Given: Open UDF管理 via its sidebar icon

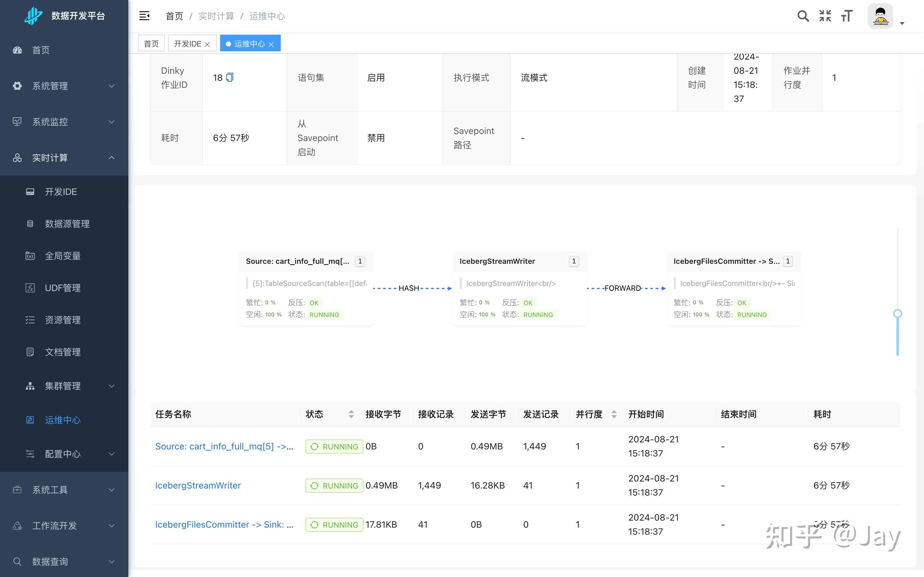Looking at the screenshot, I should [30, 288].
